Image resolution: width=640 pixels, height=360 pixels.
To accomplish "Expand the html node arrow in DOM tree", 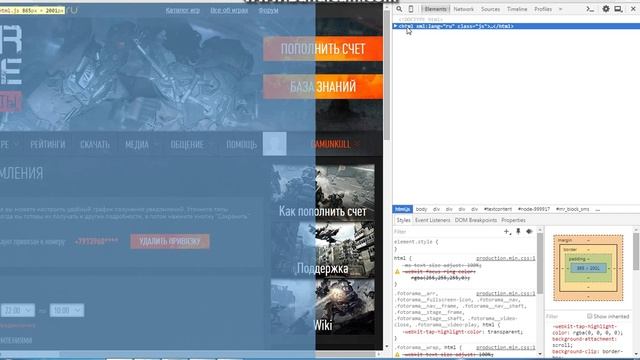I will pyautogui.click(x=396, y=26).
